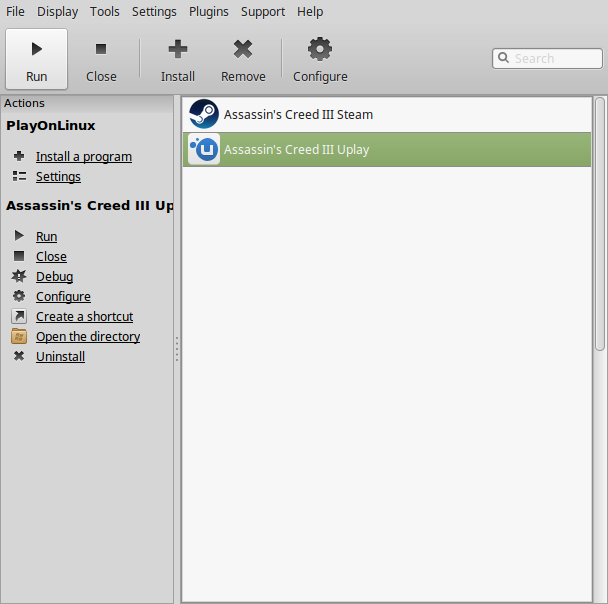Click the sidebar splitter handle dots
Image resolution: width=608 pixels, height=604 pixels.
tap(177, 349)
